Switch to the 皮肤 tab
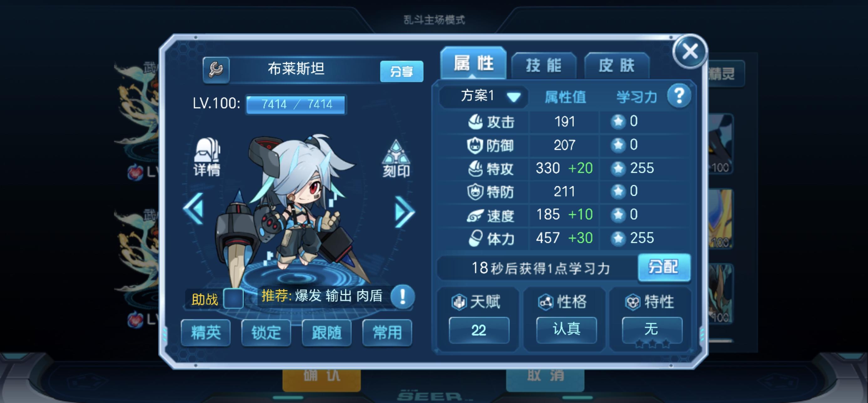The height and width of the screenshot is (403, 868). pyautogui.click(x=617, y=65)
